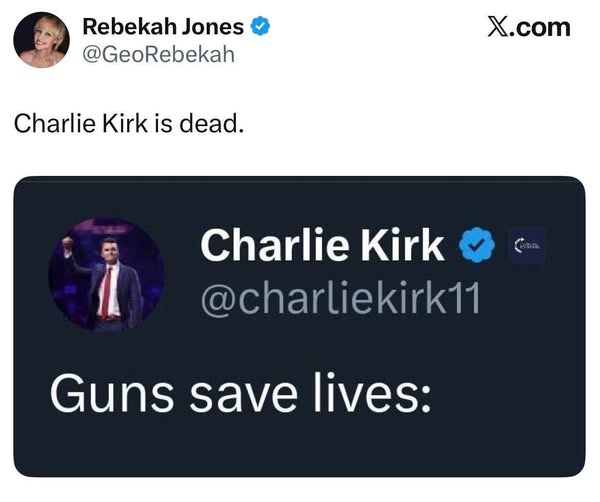The image size is (600, 502).
Task: Click the Charlie Kirk display name
Action: (x=322, y=245)
